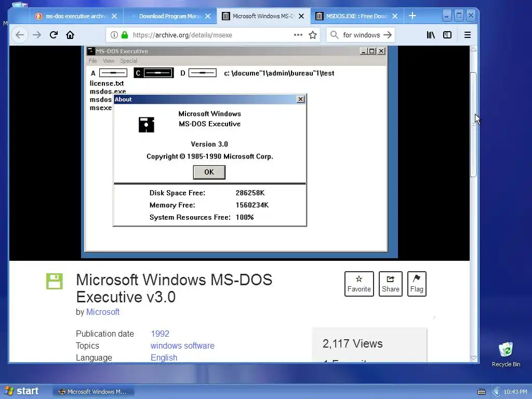This screenshot has width=532, height=399.
Task: Click the 'for windows' search box
Action: [x=362, y=35]
